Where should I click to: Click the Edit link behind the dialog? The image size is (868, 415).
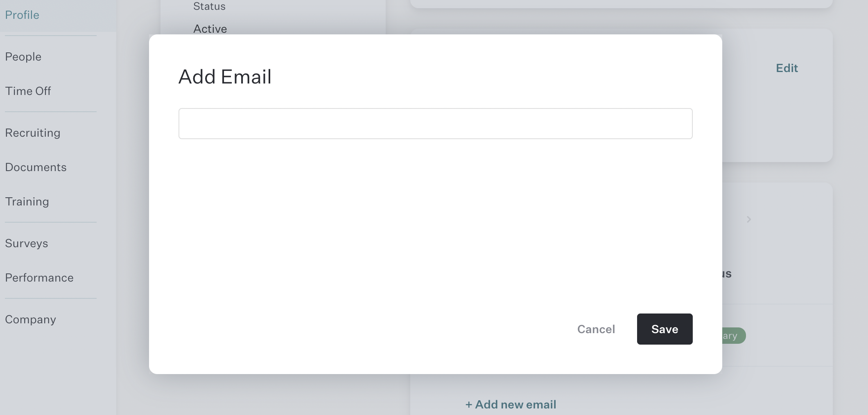pyautogui.click(x=786, y=68)
